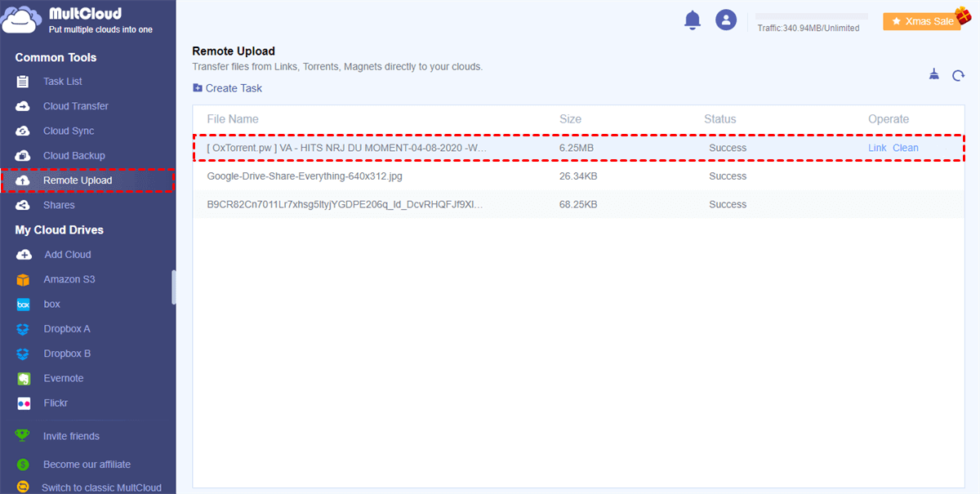Click the Shares sidebar icon
Viewport: 980px width, 494px height.
point(24,205)
